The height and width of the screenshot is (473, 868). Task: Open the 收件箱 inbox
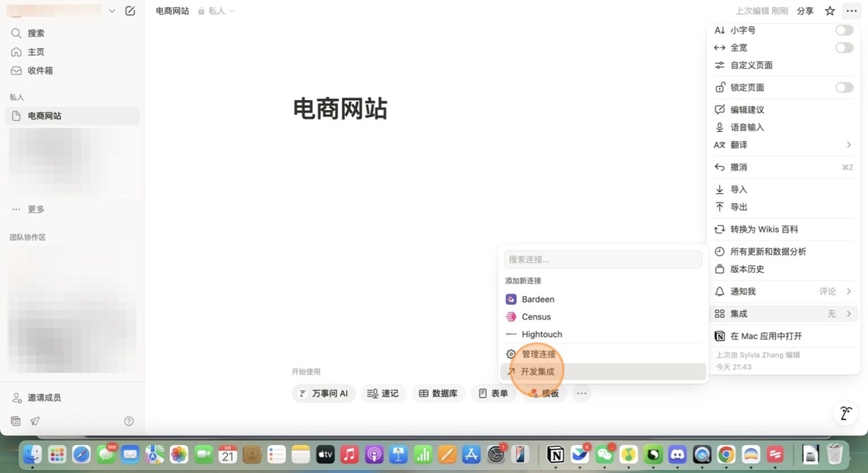(72, 71)
